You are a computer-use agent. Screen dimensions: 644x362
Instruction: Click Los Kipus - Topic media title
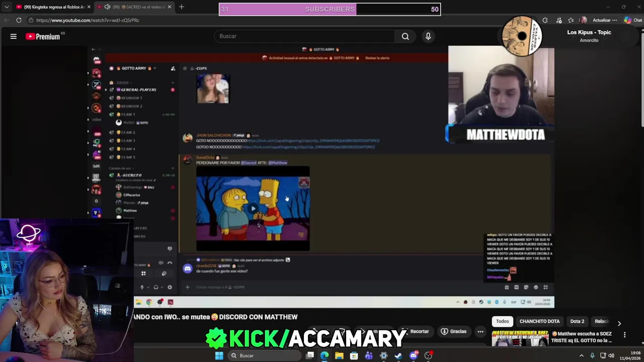[589, 32]
